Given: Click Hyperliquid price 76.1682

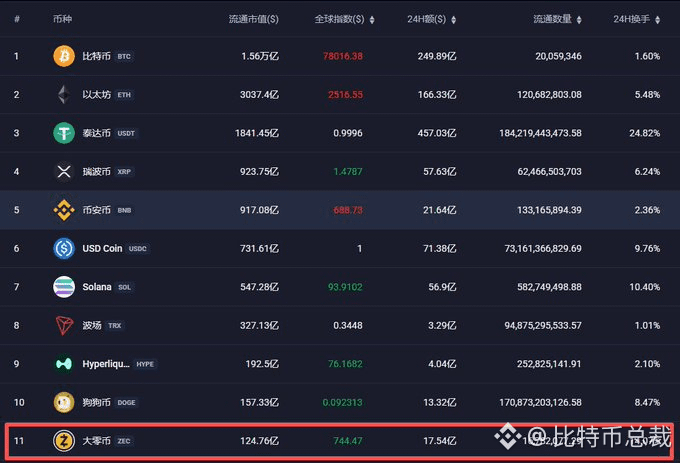Looking at the screenshot, I should click(x=345, y=364).
